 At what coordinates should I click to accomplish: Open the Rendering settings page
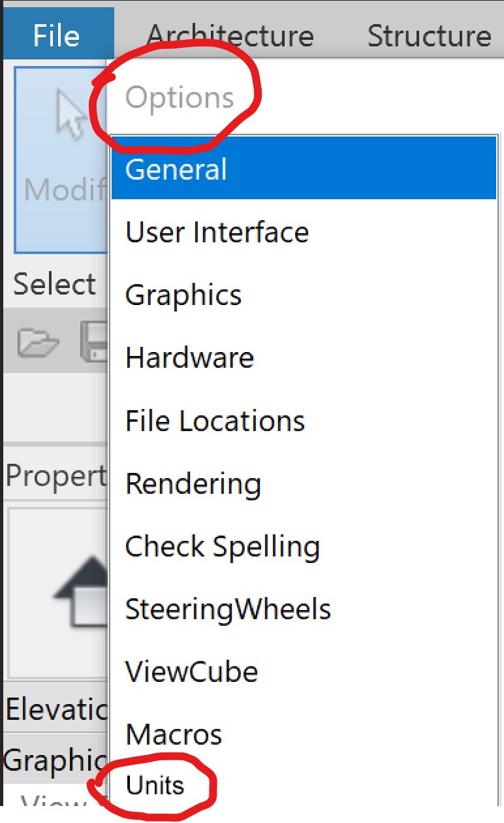[x=193, y=483]
